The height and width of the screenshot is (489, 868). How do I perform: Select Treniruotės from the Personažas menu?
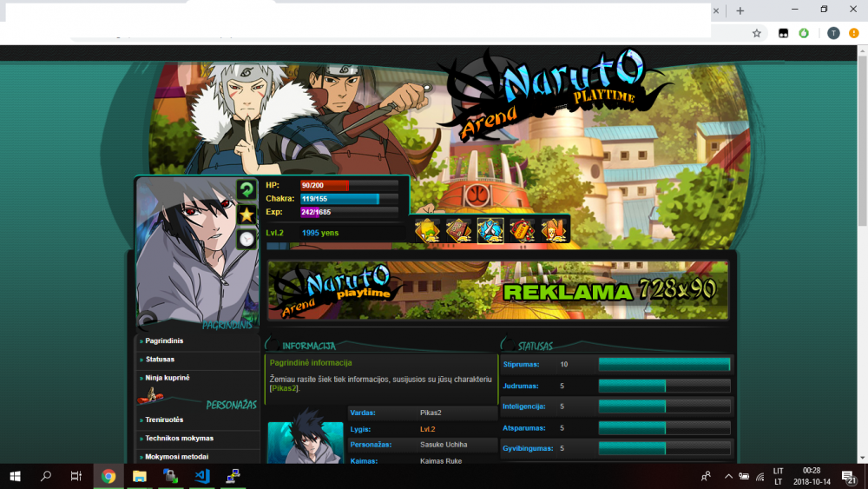[164, 420]
